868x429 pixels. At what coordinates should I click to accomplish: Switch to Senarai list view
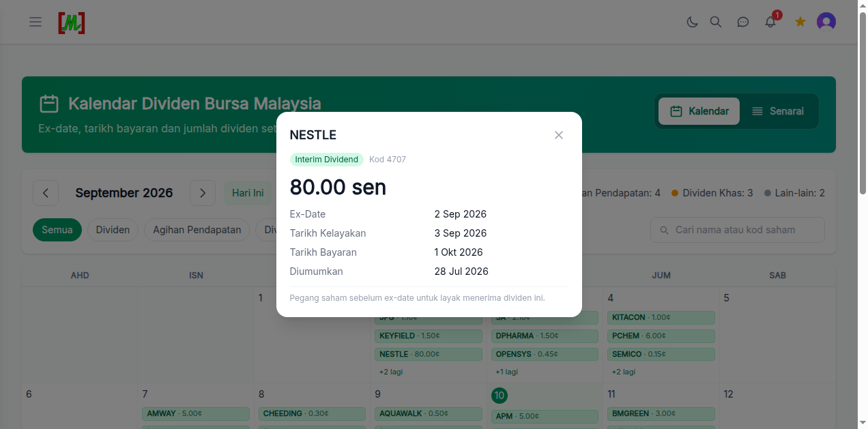coord(778,111)
